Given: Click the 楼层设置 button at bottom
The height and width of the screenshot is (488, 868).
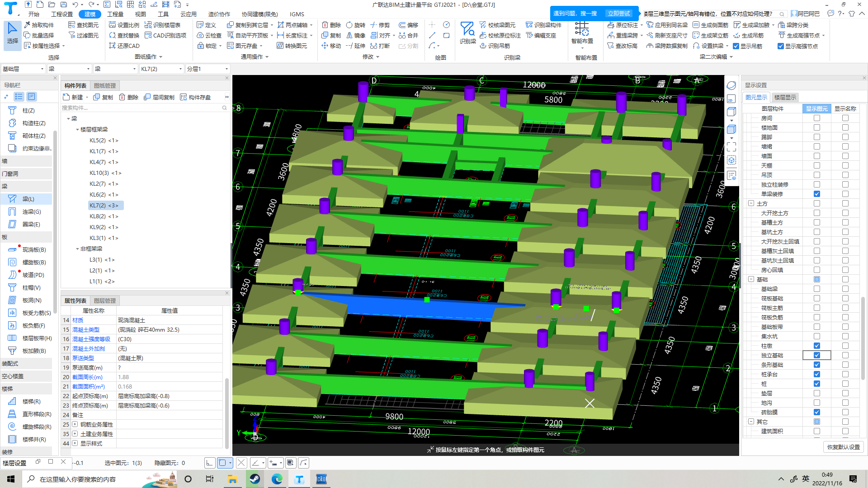Looking at the screenshot, I should tap(14, 463).
